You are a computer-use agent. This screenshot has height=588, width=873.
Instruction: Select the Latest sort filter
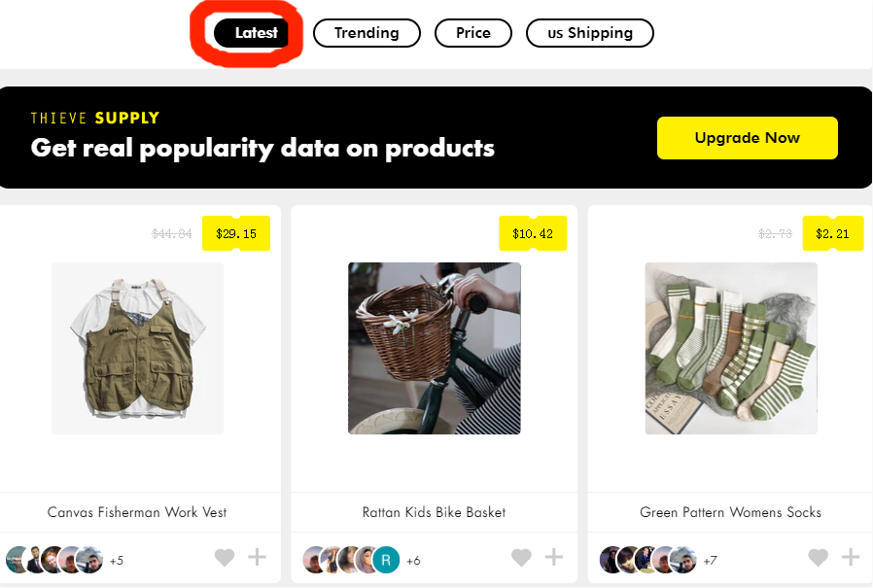(252, 33)
